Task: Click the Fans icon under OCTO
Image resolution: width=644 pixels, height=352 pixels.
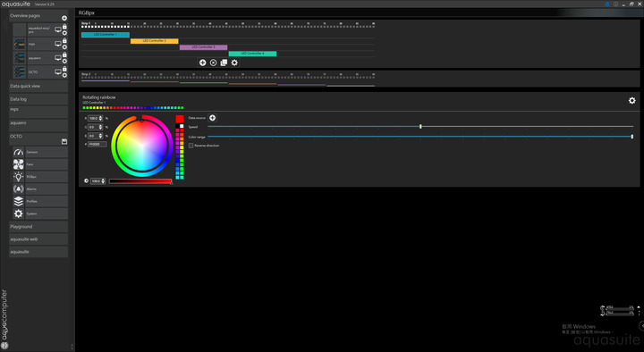Action: pos(19,164)
